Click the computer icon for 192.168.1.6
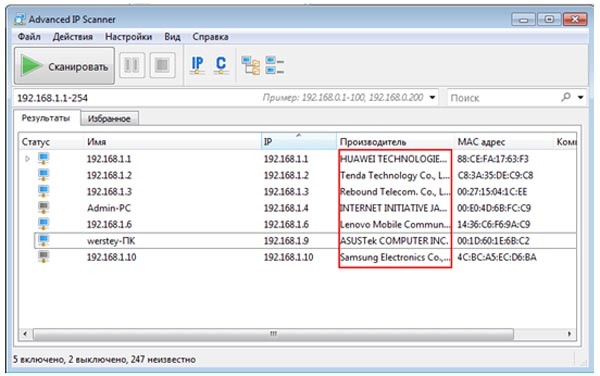 coord(44,224)
